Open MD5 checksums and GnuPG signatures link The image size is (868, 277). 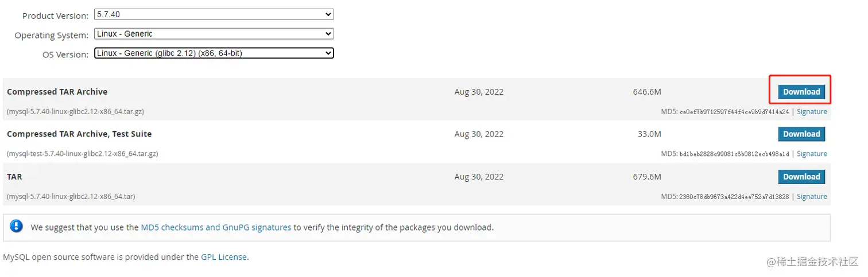(x=216, y=227)
